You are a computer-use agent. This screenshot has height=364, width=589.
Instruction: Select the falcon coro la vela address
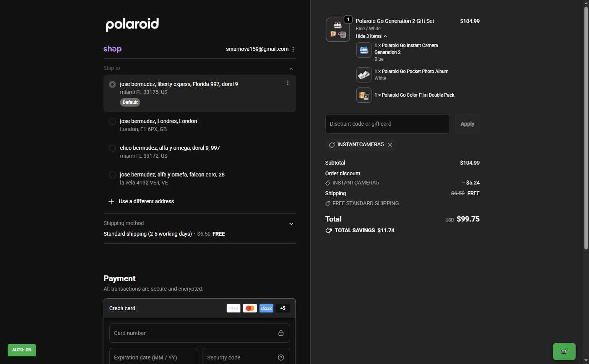click(112, 175)
